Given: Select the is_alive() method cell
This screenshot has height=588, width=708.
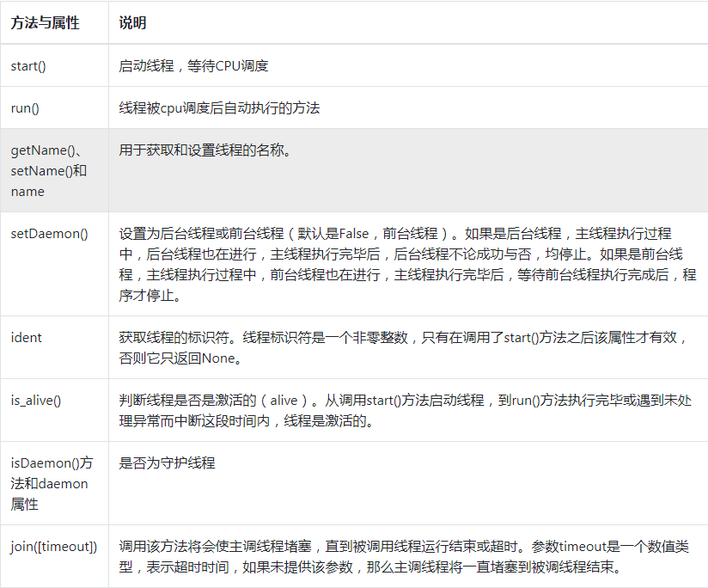Looking at the screenshot, I should [35, 400].
